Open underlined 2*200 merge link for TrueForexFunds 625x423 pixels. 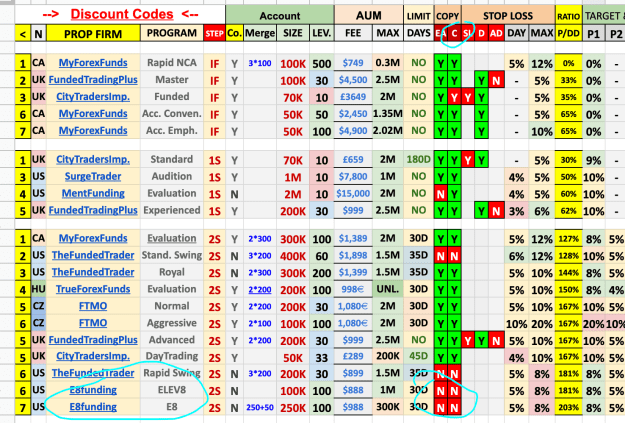pyautogui.click(x=260, y=289)
